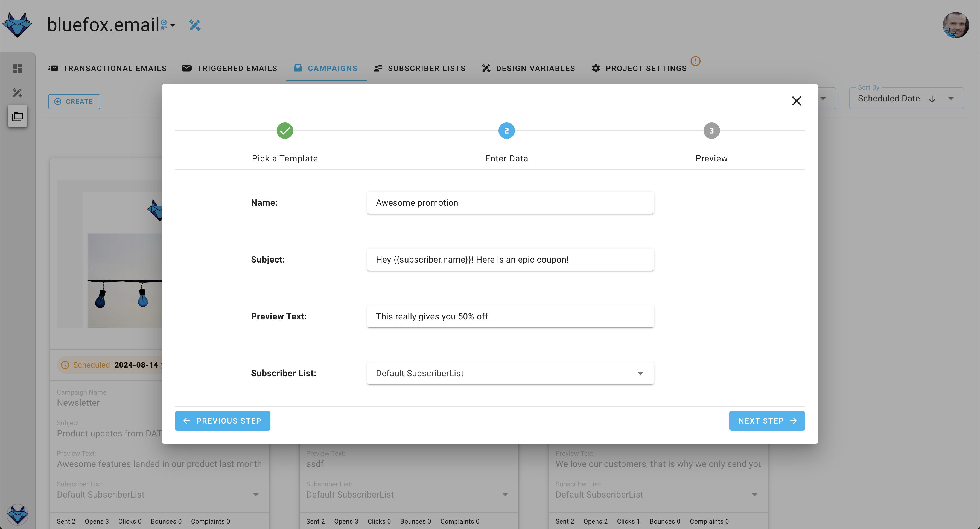This screenshot has height=529, width=980.
Task: Click the Create campaign button
Action: [x=74, y=101]
